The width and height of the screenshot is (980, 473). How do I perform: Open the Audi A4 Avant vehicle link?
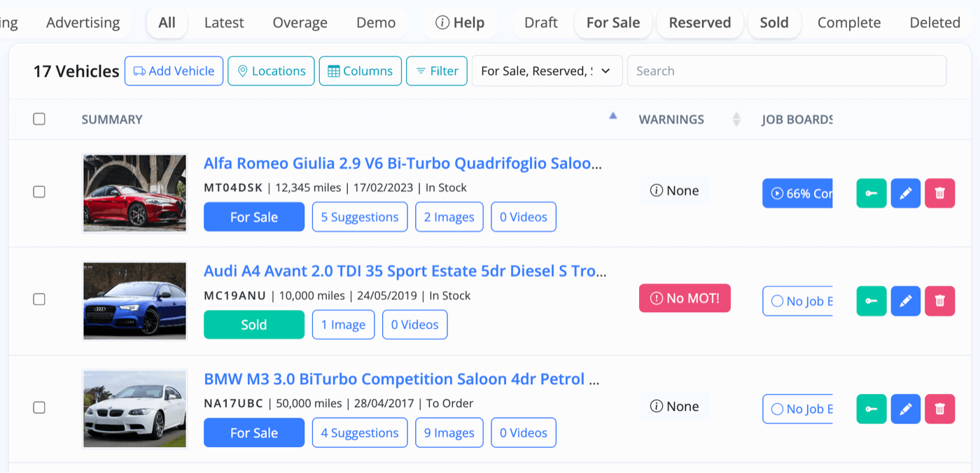tap(405, 271)
